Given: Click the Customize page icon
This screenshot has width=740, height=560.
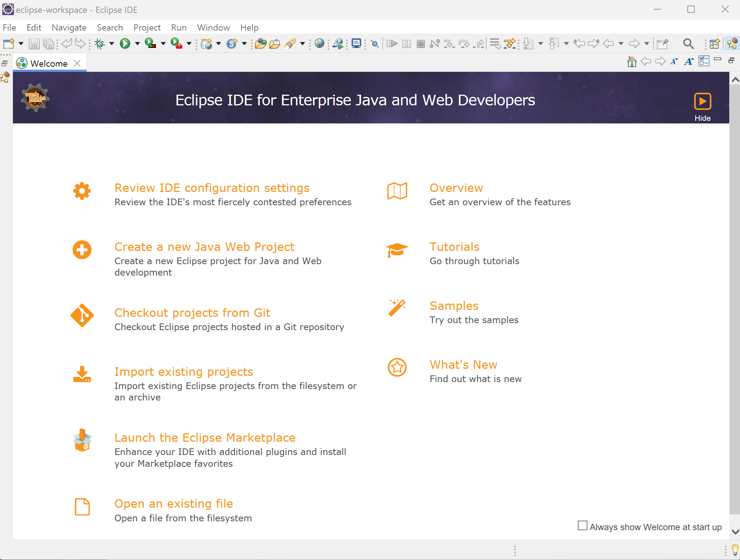Looking at the screenshot, I should point(704,62).
